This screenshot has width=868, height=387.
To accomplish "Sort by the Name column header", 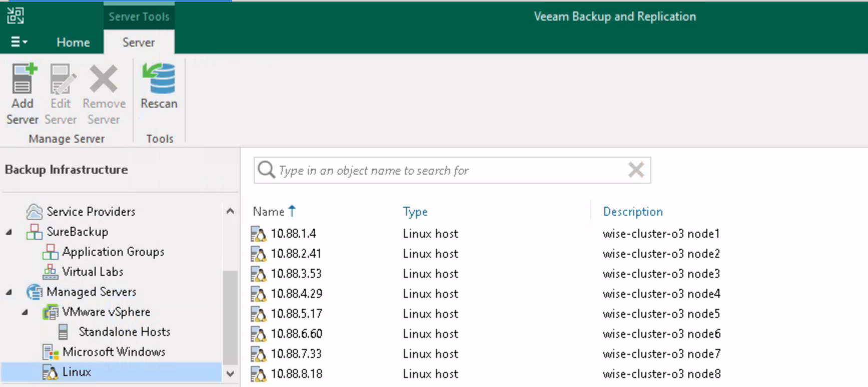I will [x=269, y=212].
